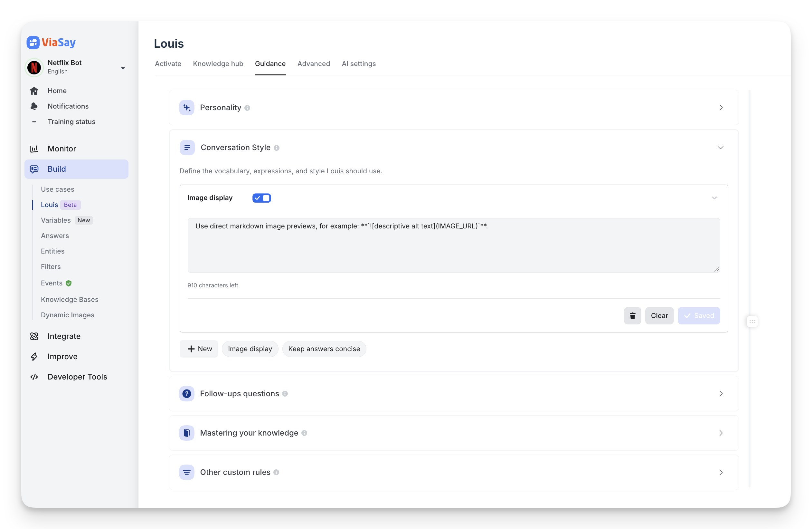The width and height of the screenshot is (812, 529).
Task: Click the trash delete icon button
Action: 632,316
